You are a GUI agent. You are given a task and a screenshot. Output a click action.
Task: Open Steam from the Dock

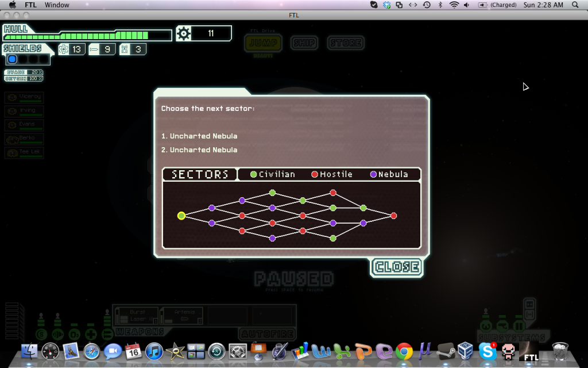tap(446, 352)
